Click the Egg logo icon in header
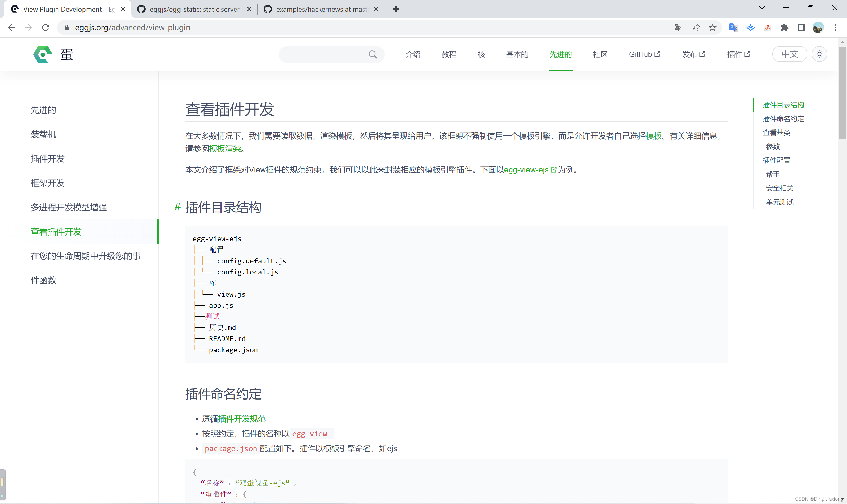847x504 pixels. click(43, 54)
